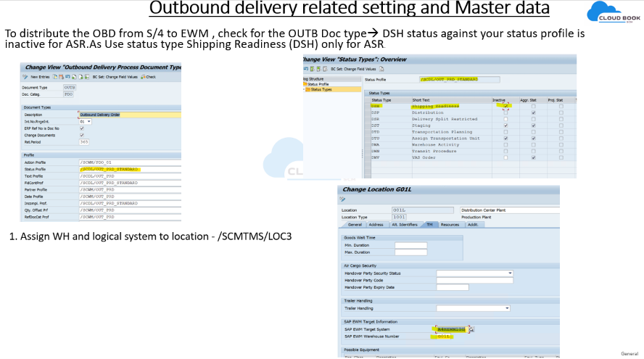
Task: Switch to the Alt. Identifiers tab
Action: 405,225
